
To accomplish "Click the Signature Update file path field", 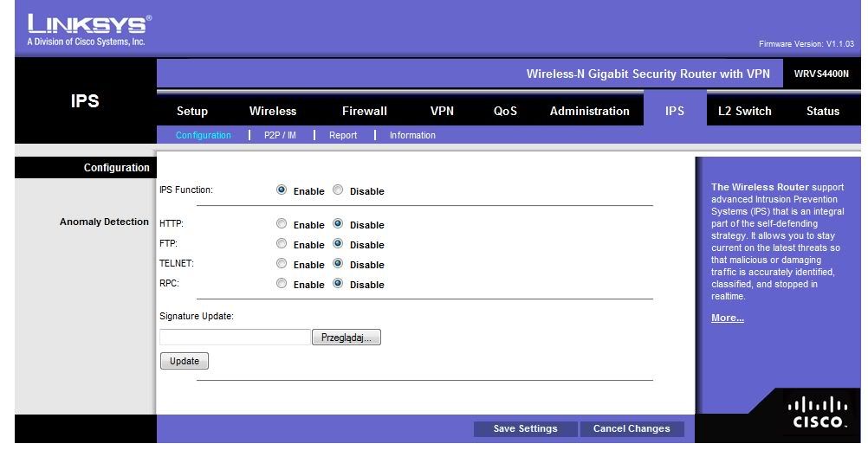I will (235, 338).
